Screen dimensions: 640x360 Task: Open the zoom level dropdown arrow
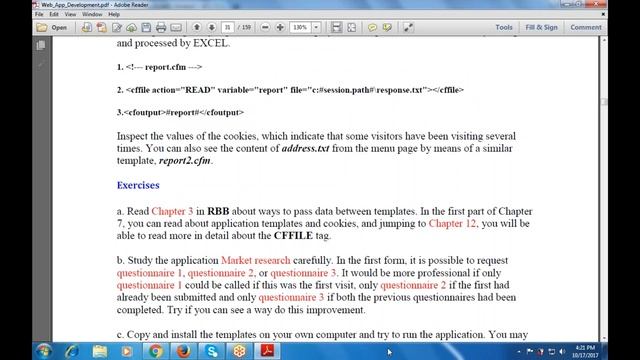pos(316,27)
